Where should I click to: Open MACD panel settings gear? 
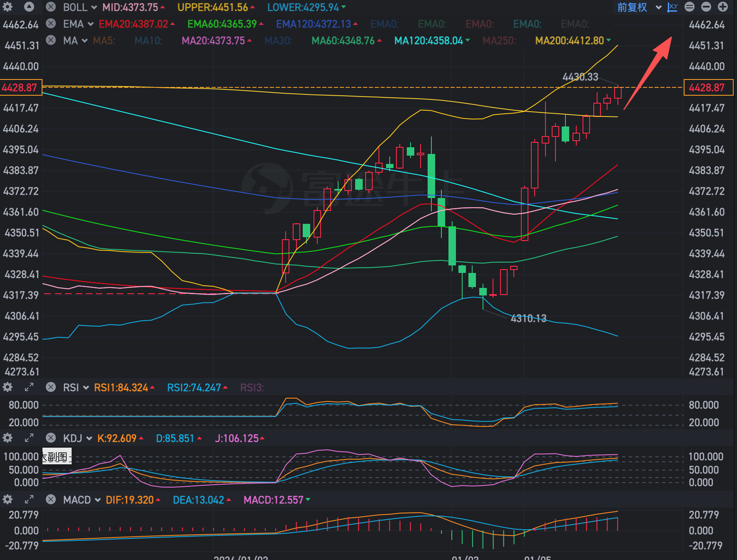coord(8,499)
